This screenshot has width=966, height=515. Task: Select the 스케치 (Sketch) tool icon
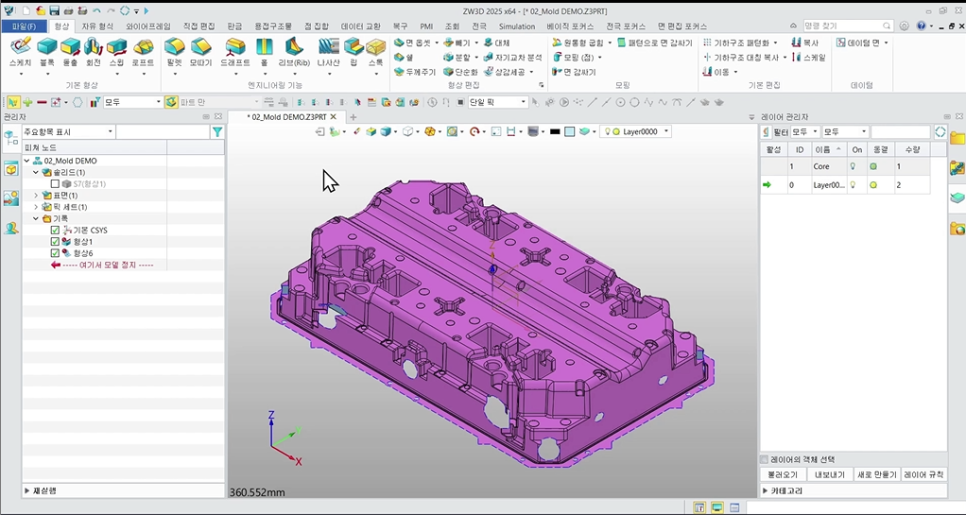point(20,47)
